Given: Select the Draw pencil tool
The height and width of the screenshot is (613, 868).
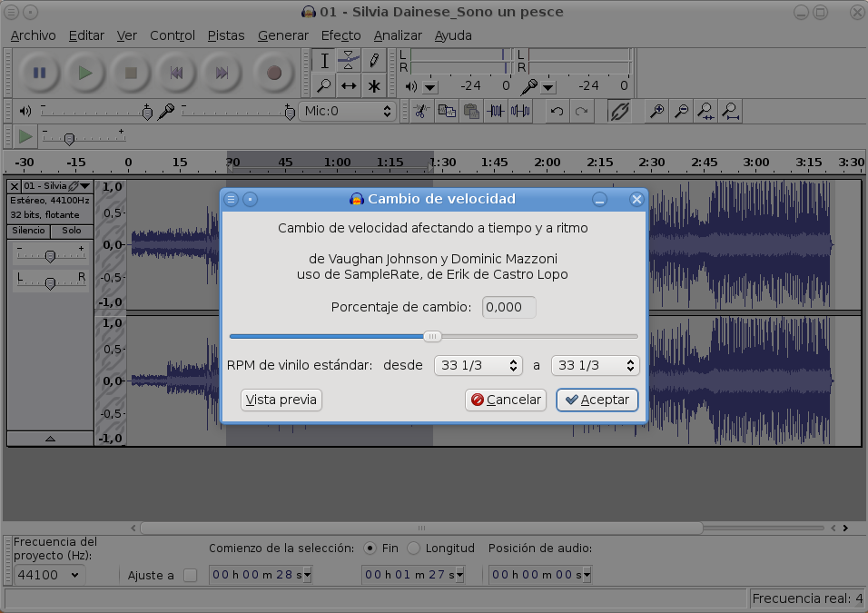Looking at the screenshot, I should click(374, 60).
